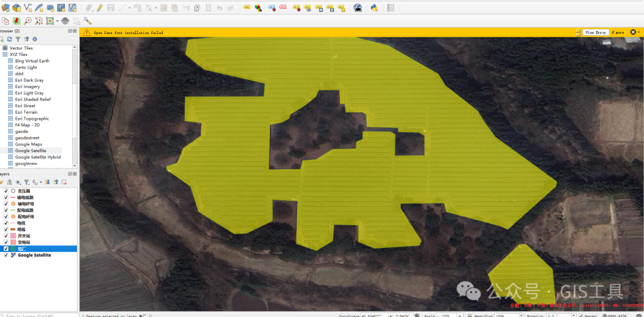Click the Browser panel filter funnel icon
Viewport: 644px width, 317px height.
coord(18,39)
